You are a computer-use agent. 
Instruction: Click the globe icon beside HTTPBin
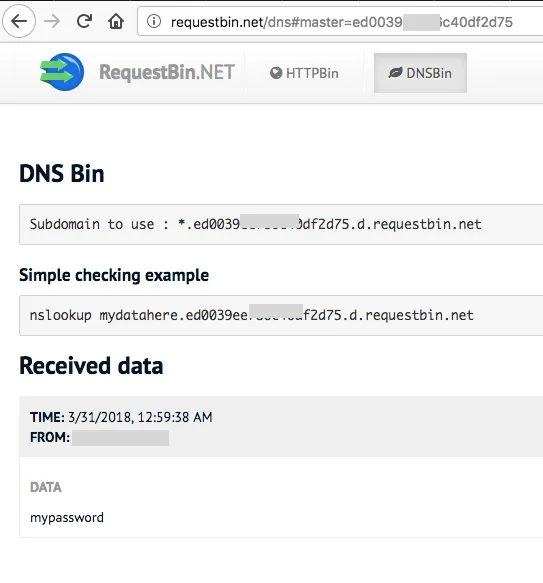coord(276,73)
